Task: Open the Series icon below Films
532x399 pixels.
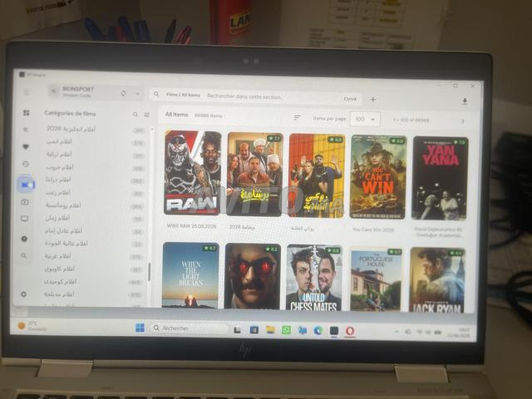Action: pos(25,202)
